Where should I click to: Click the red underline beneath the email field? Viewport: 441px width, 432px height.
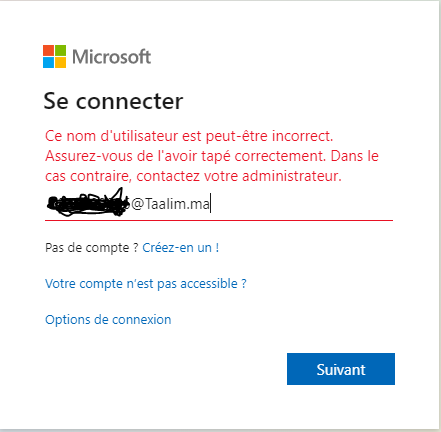219,220
